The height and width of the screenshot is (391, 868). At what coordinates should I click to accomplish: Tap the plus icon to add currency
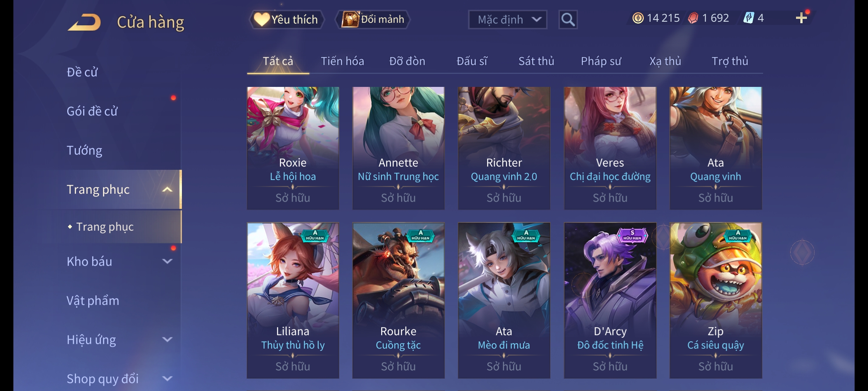click(801, 18)
